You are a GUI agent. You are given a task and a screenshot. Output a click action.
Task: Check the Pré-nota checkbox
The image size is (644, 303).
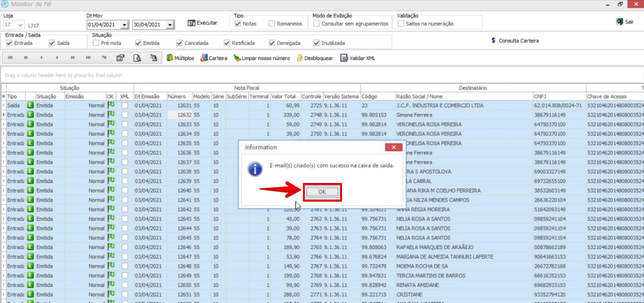(96, 43)
